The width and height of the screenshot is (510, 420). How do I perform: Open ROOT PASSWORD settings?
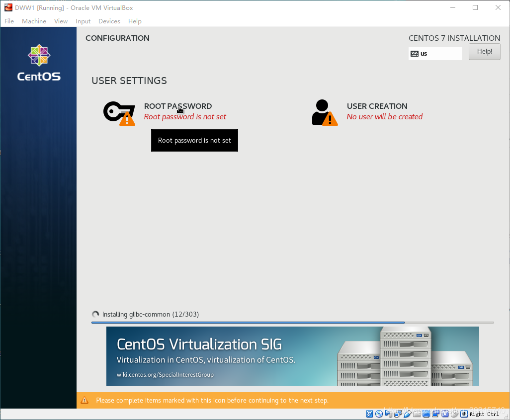tap(178, 106)
